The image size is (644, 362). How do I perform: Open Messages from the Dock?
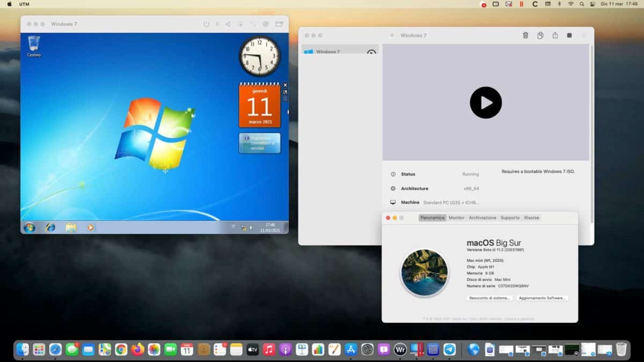(72, 350)
